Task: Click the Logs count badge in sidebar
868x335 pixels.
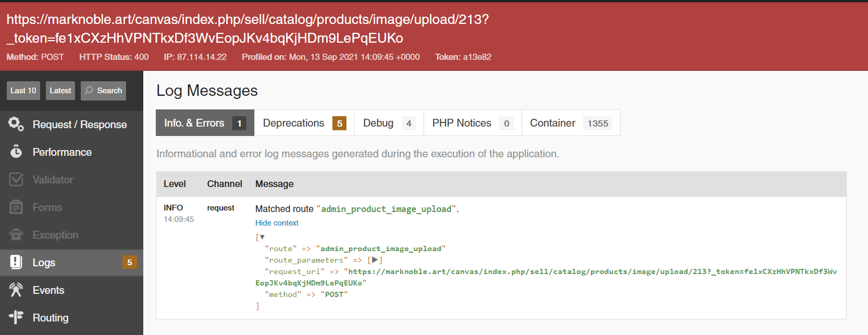Action: (x=130, y=262)
